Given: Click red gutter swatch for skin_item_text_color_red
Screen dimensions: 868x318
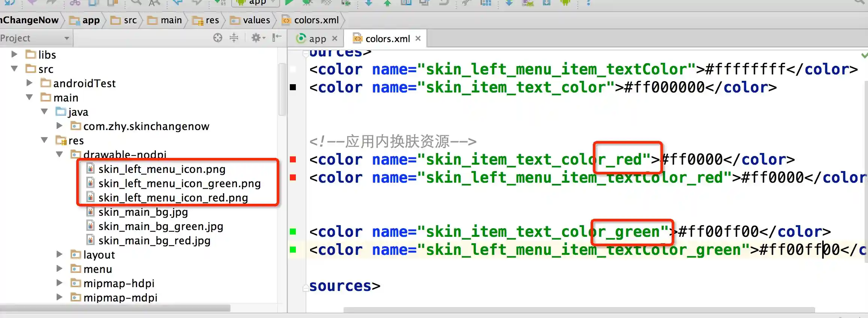Looking at the screenshot, I should pos(293,160).
